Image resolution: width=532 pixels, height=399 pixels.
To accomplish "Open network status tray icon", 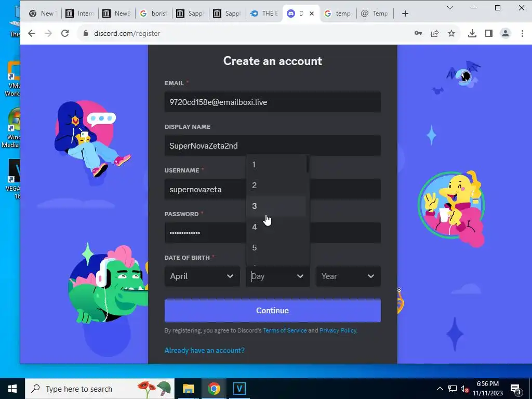I will pos(453,389).
